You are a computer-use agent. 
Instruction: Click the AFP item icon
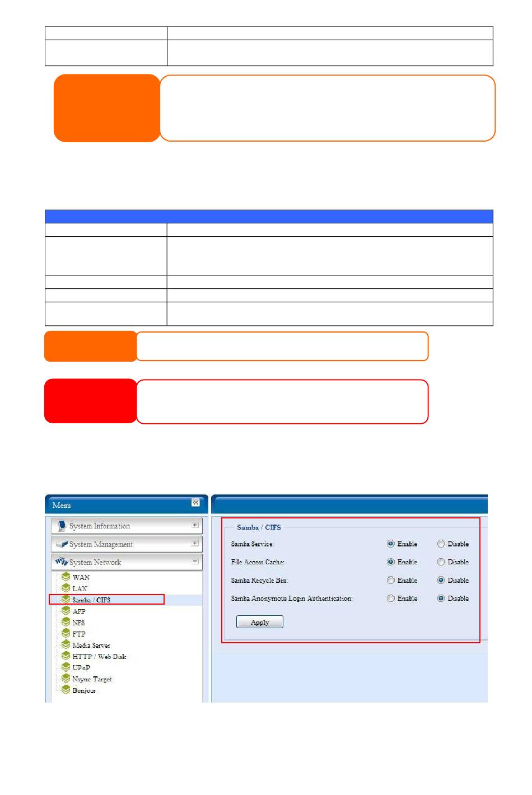click(66, 611)
